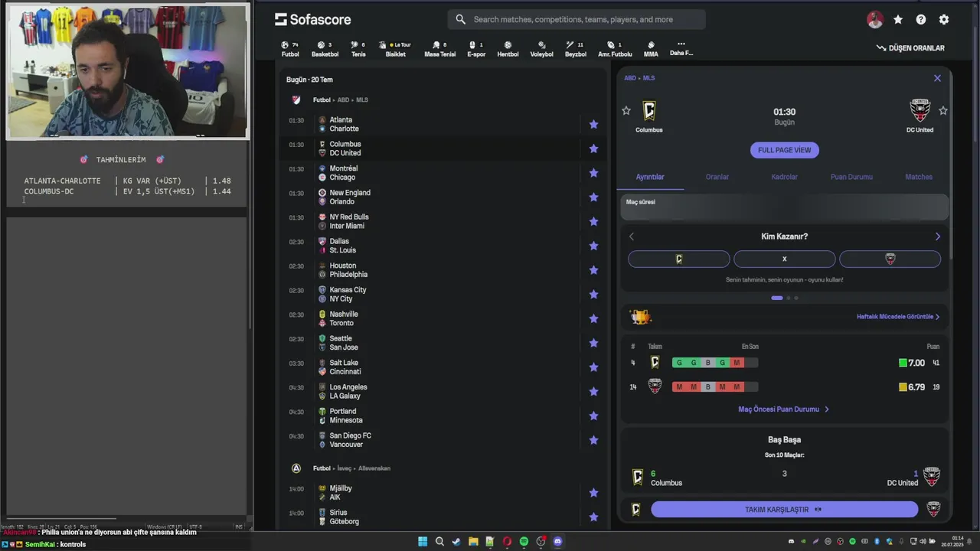Toggle favorite star for Columbus-DC United row
The image size is (980, 551).
(593, 148)
